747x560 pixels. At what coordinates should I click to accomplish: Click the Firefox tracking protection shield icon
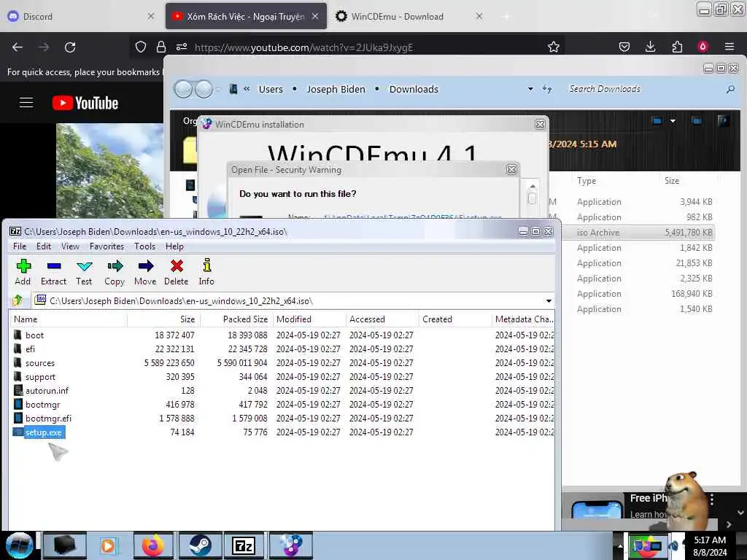(x=141, y=47)
